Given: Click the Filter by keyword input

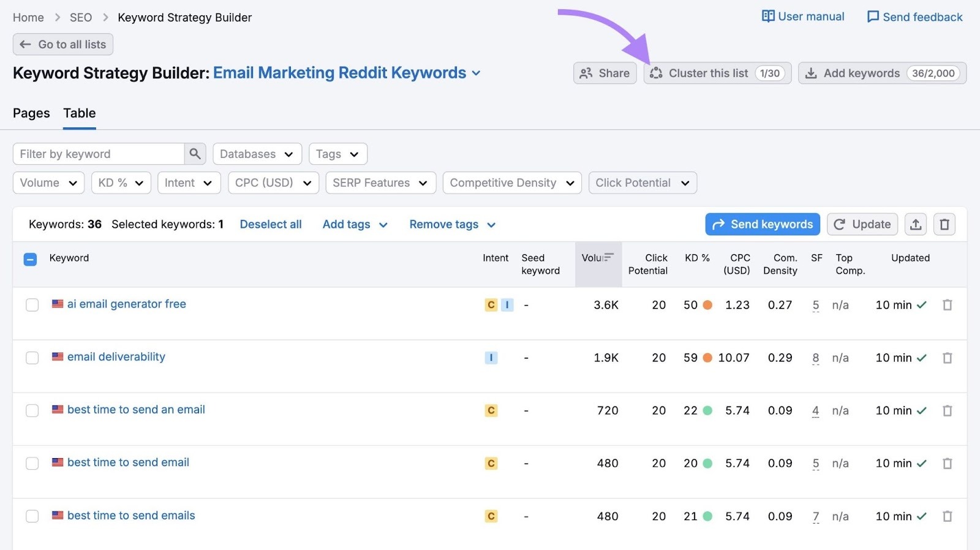Looking at the screenshot, I should pos(98,154).
